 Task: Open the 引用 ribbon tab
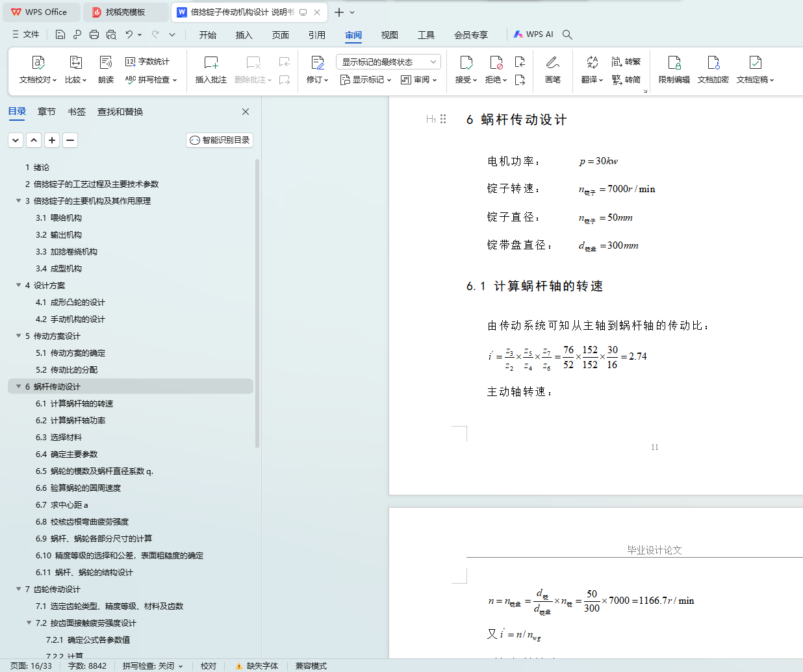click(x=317, y=35)
